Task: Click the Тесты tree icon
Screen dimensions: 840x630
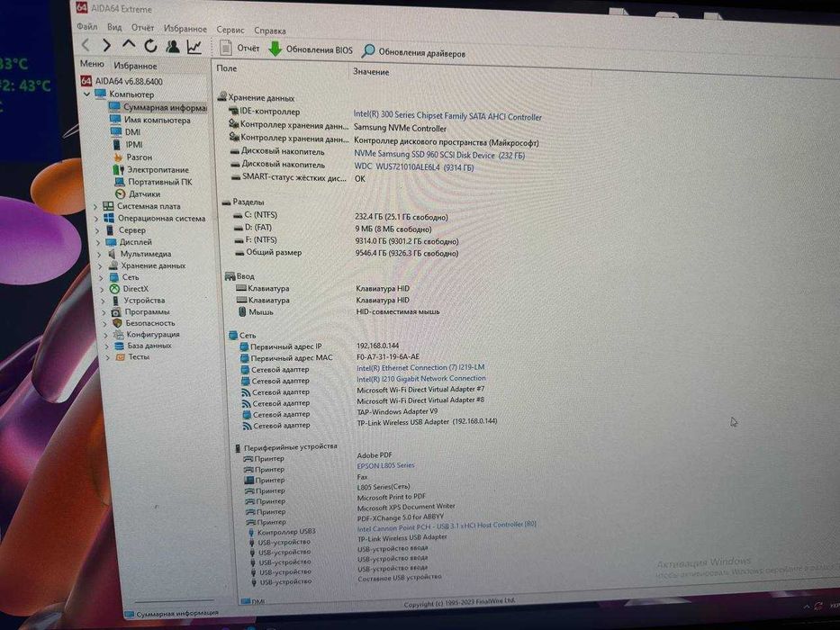Action: click(x=120, y=356)
